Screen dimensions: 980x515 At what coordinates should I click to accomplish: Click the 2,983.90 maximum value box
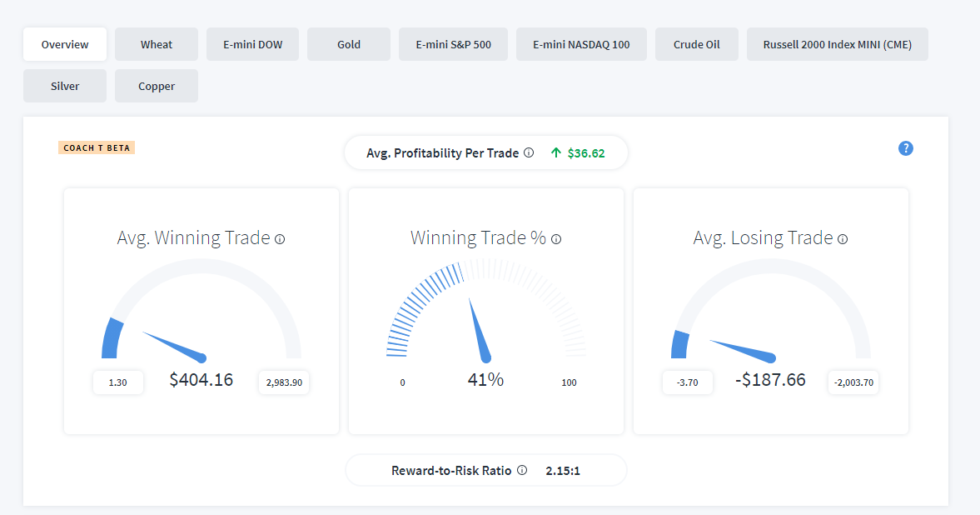[x=284, y=382]
